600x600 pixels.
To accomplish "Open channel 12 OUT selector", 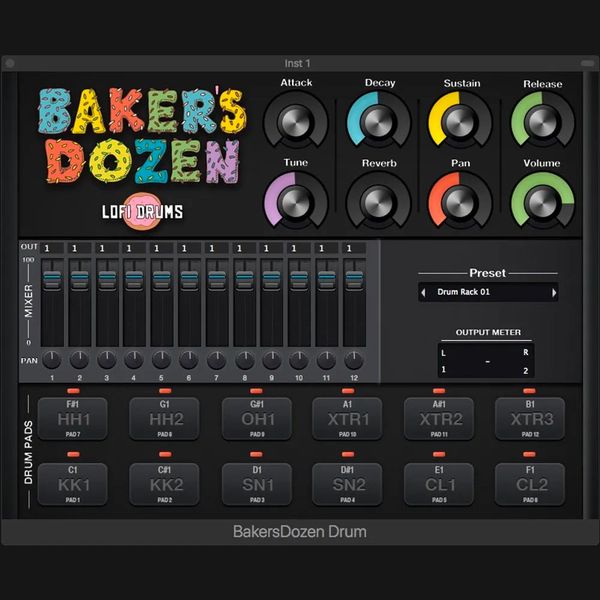I will click(354, 248).
